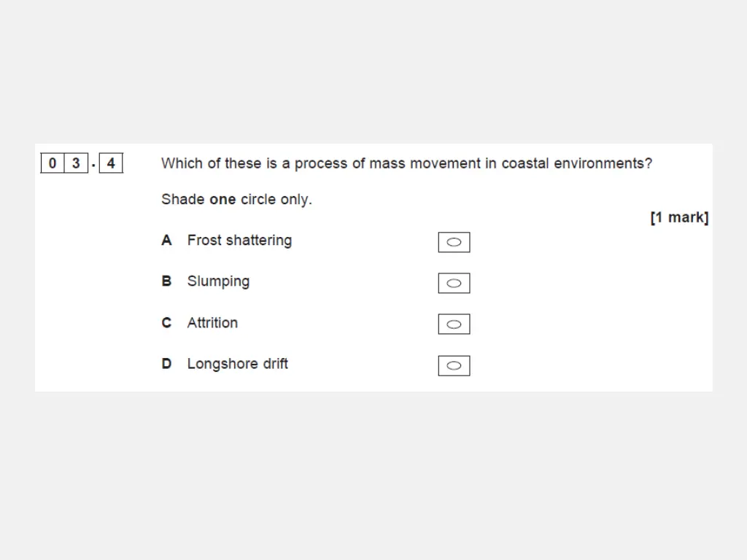The width and height of the screenshot is (747, 560).
Task: Shade the circle for Slumping
Action: coord(454,283)
